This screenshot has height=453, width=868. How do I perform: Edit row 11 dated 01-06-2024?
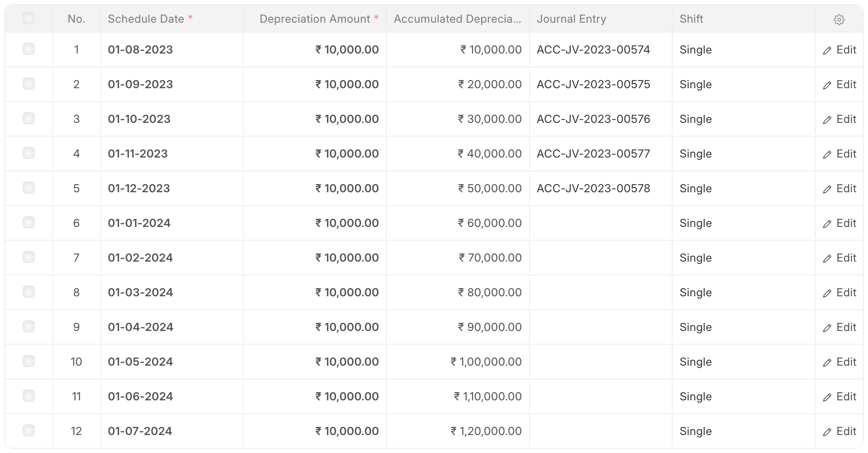pos(839,396)
